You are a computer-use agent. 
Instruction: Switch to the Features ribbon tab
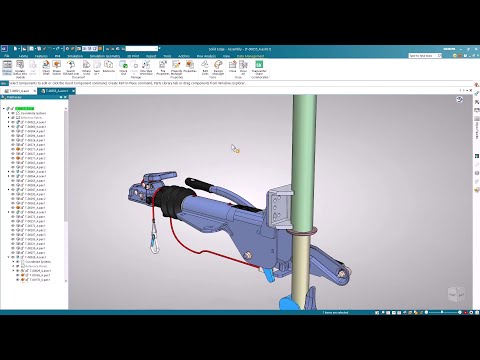(x=41, y=56)
